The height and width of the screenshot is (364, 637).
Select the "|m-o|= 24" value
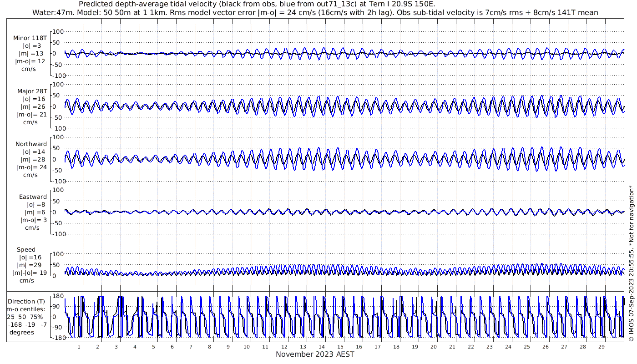click(32, 167)
